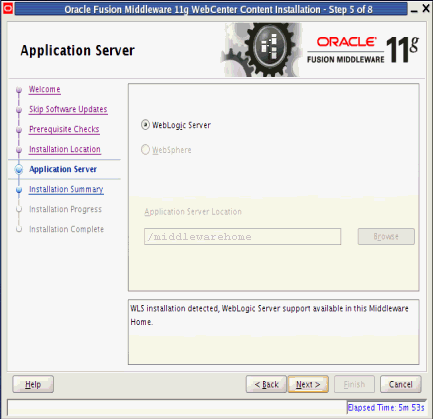Viewport: 433px width, 419px height.
Task: Click the current Application Server step marker
Action: pos(19,170)
